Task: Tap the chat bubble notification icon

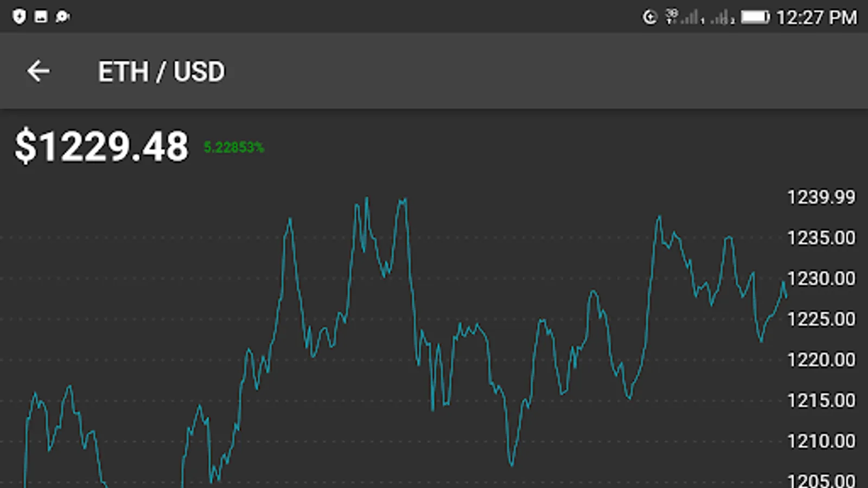Action: pos(63,17)
